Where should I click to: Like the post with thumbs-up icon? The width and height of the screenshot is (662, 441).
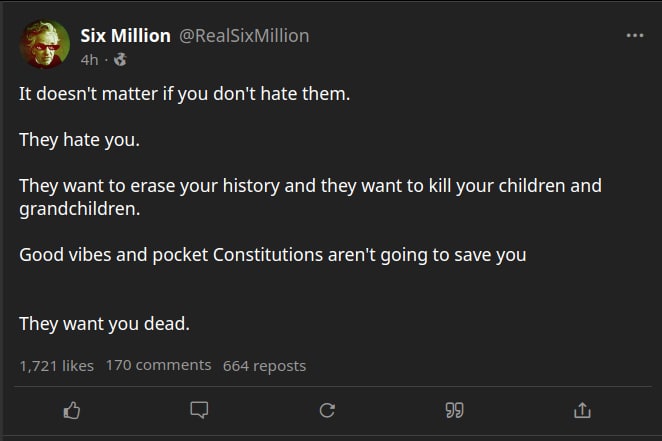(71, 409)
